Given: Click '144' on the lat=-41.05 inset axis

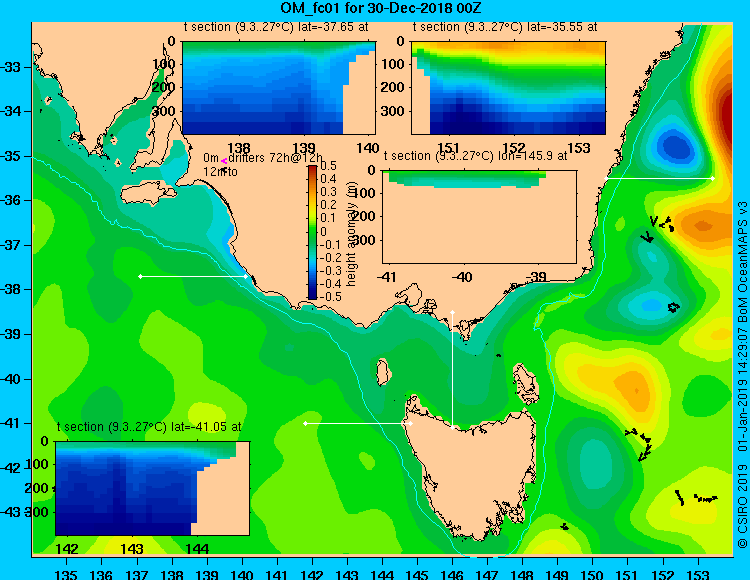Looking at the screenshot, I should click(197, 549).
